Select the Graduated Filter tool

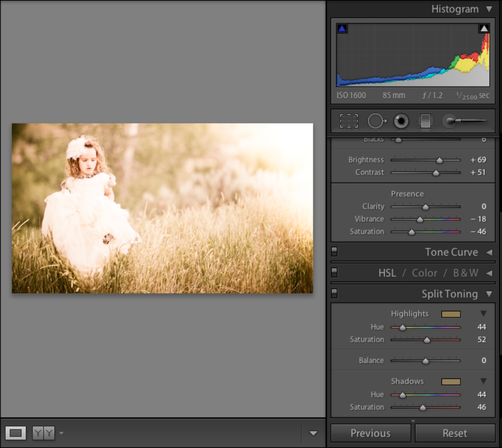pos(425,121)
